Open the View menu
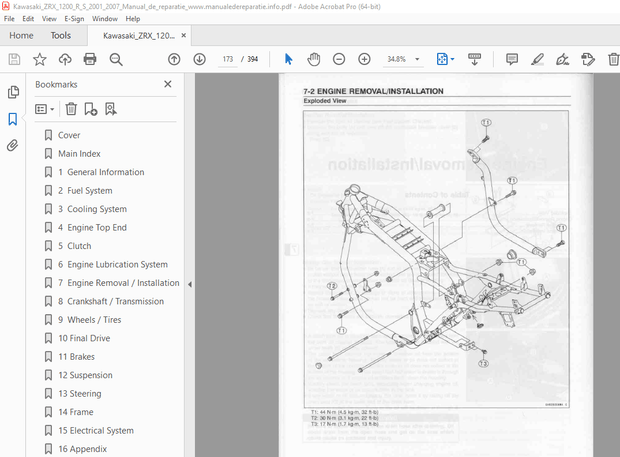This screenshot has height=457, width=620. [x=49, y=19]
